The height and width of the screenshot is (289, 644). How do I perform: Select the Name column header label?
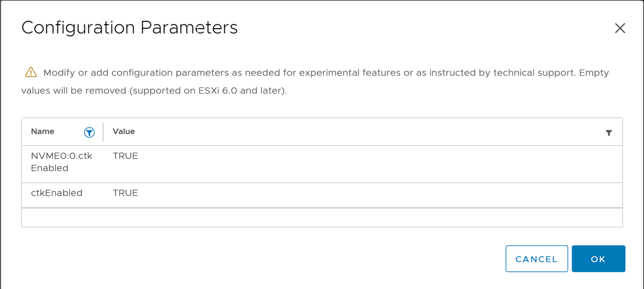point(42,131)
